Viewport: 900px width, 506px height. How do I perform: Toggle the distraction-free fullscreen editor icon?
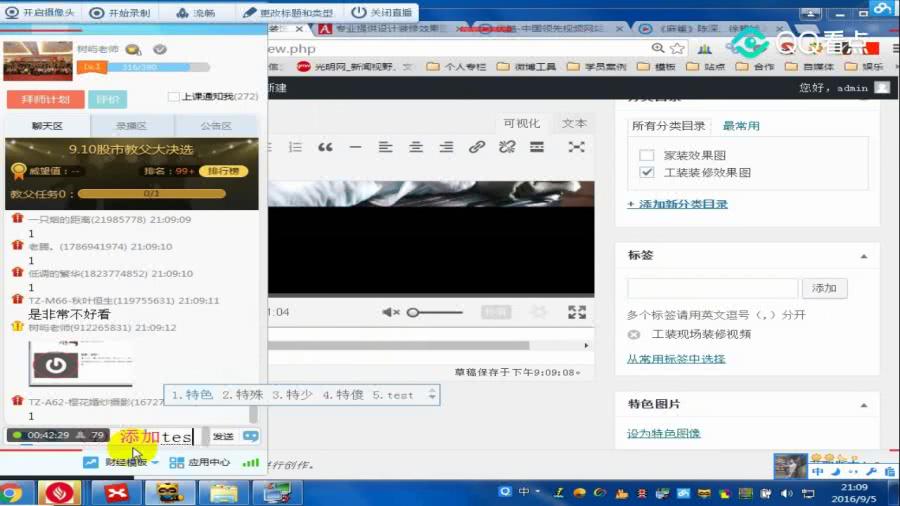coord(576,147)
